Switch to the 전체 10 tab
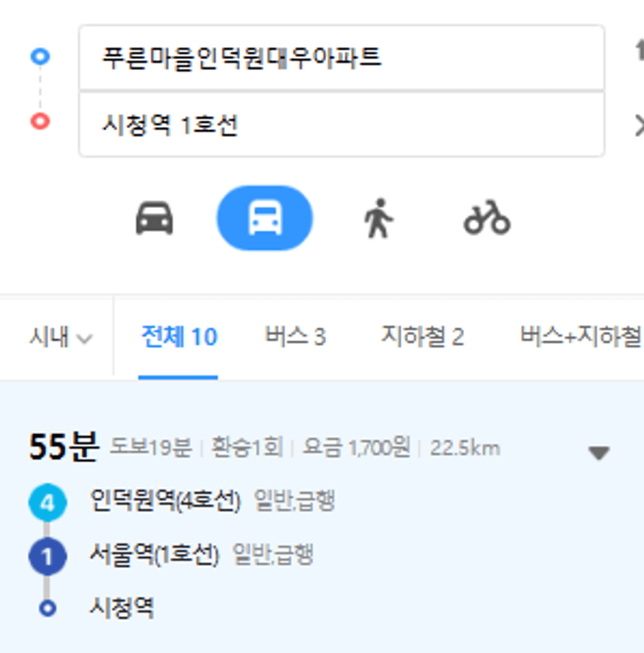Screen dimensions: 644x653 179,337
